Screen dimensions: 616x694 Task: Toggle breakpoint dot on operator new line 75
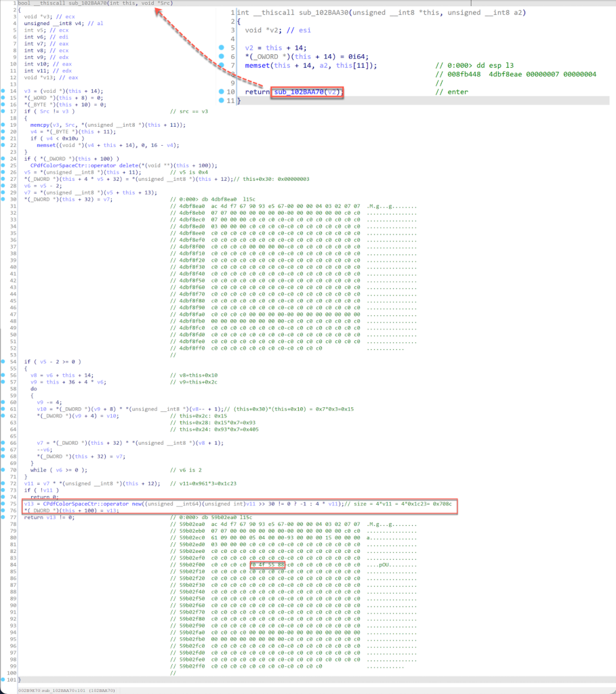(x=3, y=504)
